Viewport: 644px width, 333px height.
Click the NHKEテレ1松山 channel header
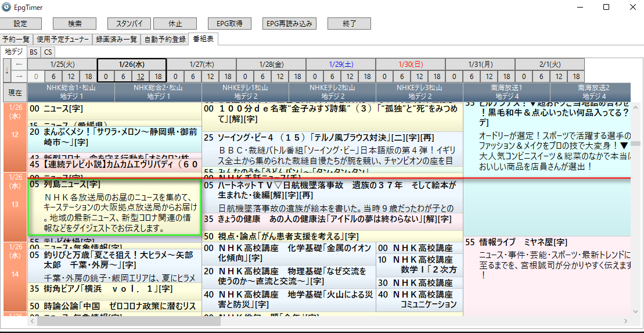pyautogui.click(x=245, y=92)
